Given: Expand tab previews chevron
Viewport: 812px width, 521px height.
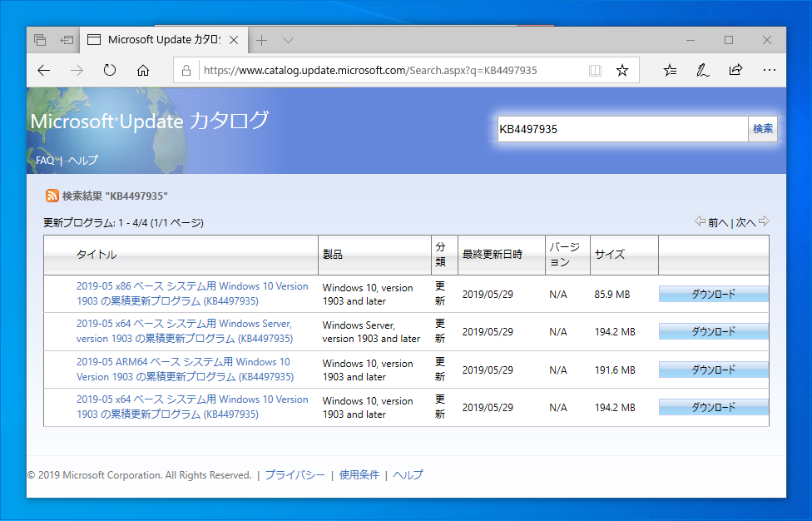Looking at the screenshot, I should point(288,40).
